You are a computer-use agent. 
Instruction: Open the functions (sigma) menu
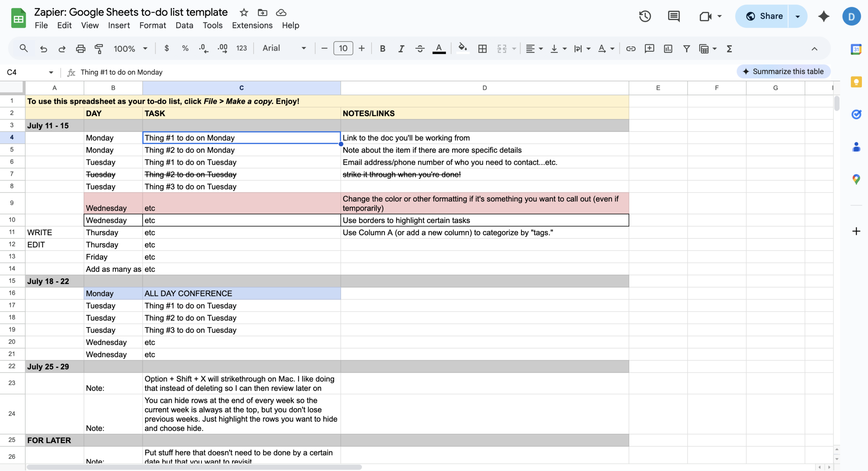pyautogui.click(x=729, y=49)
